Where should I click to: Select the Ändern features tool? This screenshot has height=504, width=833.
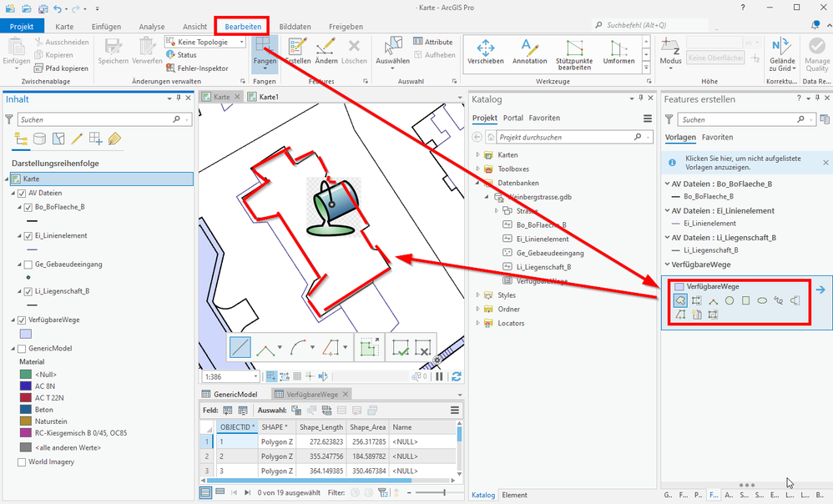click(x=326, y=50)
